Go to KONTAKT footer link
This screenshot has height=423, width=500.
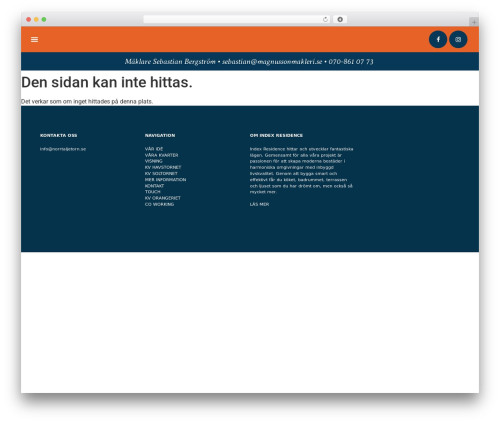[x=154, y=186]
